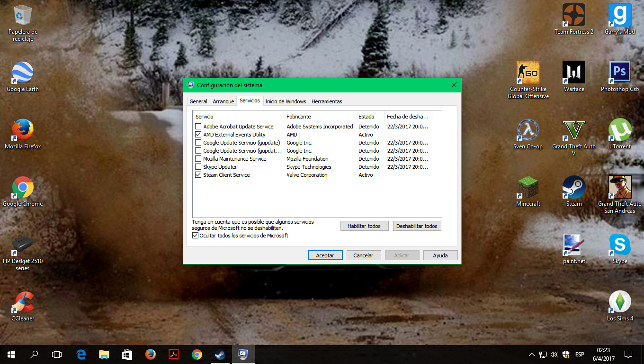
Task: Sort by the Fabricante column header
Action: tap(320, 117)
